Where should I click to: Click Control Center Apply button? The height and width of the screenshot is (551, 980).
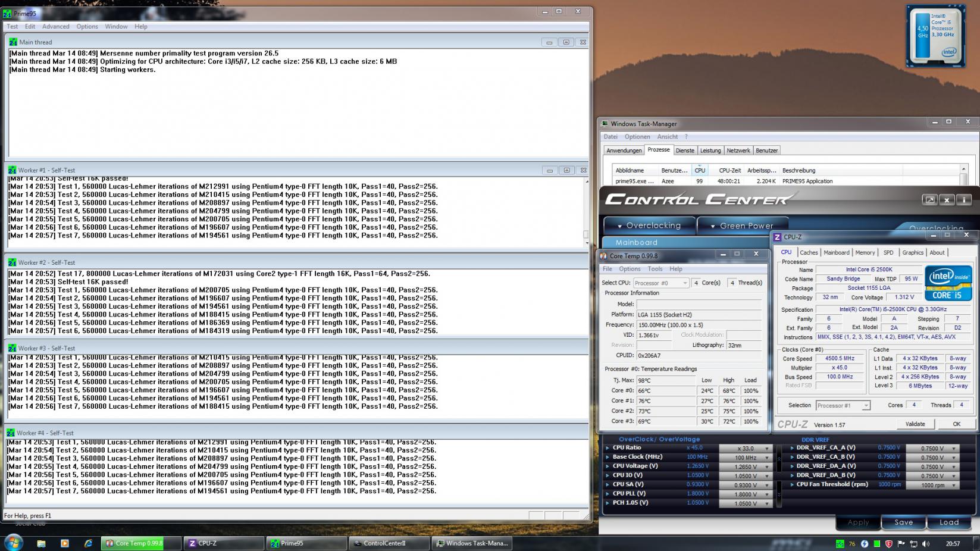pos(858,522)
